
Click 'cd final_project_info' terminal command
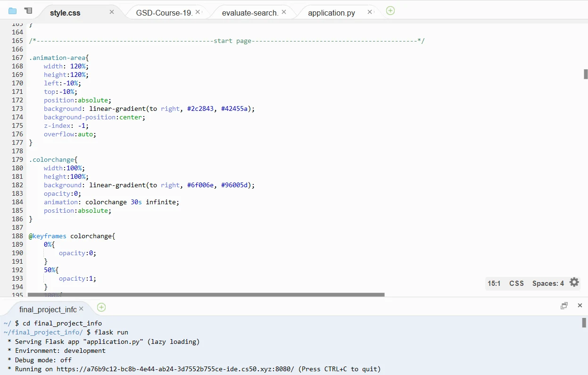tap(62, 324)
